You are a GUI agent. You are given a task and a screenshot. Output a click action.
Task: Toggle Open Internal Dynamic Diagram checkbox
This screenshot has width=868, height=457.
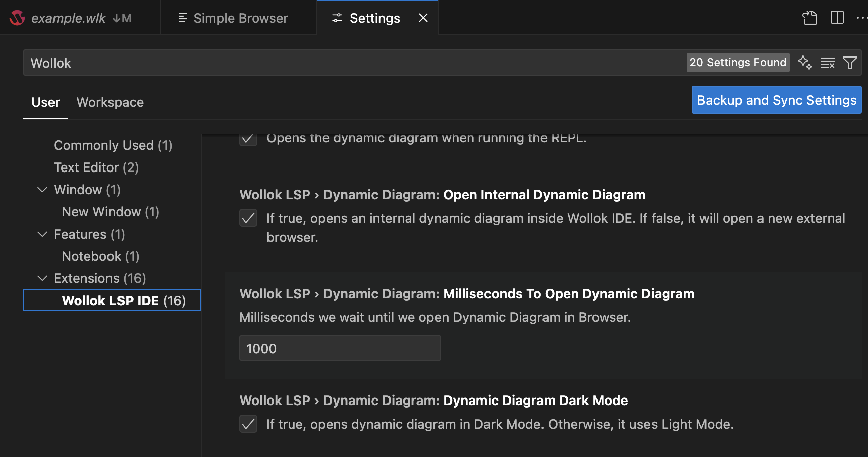[248, 218]
